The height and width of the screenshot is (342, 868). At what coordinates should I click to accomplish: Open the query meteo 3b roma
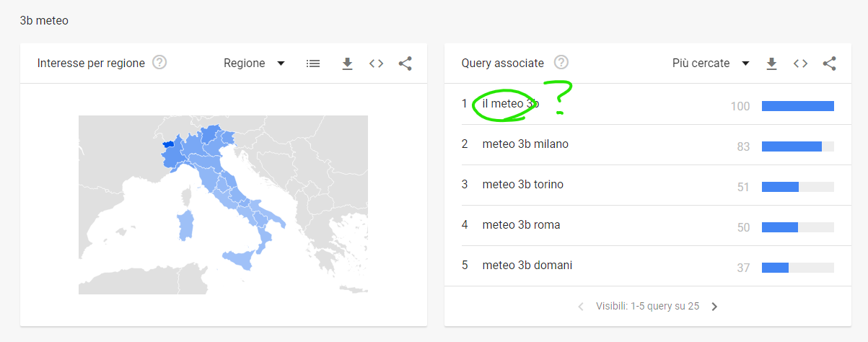[521, 225]
